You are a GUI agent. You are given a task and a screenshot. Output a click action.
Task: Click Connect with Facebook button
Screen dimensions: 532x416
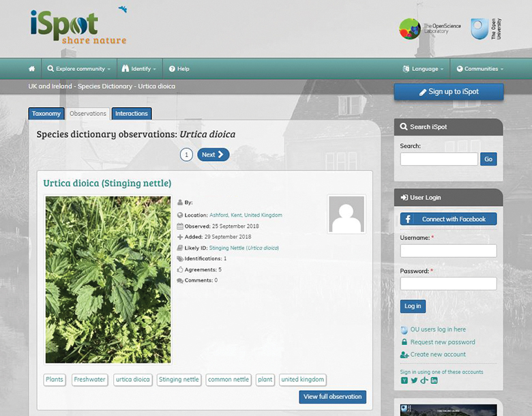tap(448, 219)
